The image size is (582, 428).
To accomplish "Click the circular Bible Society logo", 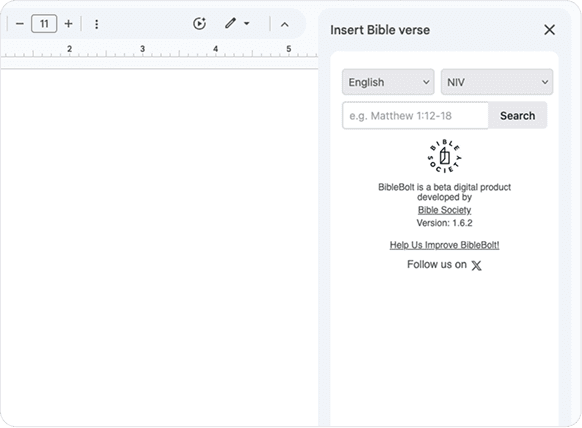I will 444,156.
